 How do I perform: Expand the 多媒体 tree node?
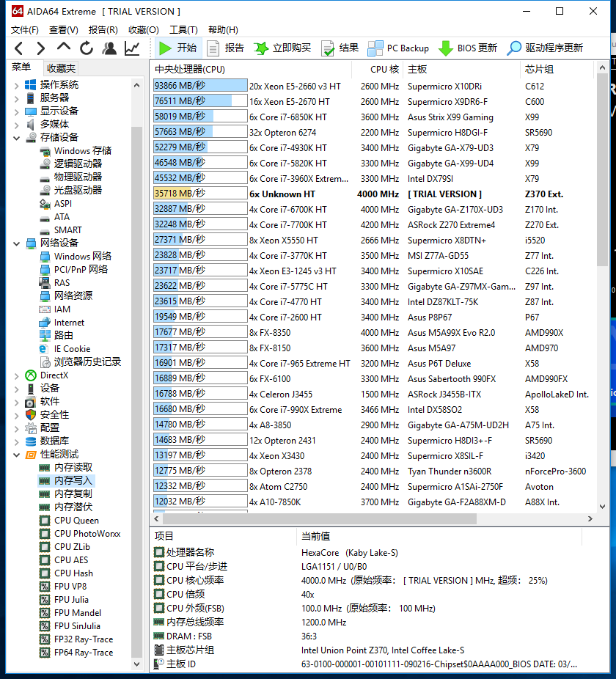pyautogui.click(x=16, y=125)
